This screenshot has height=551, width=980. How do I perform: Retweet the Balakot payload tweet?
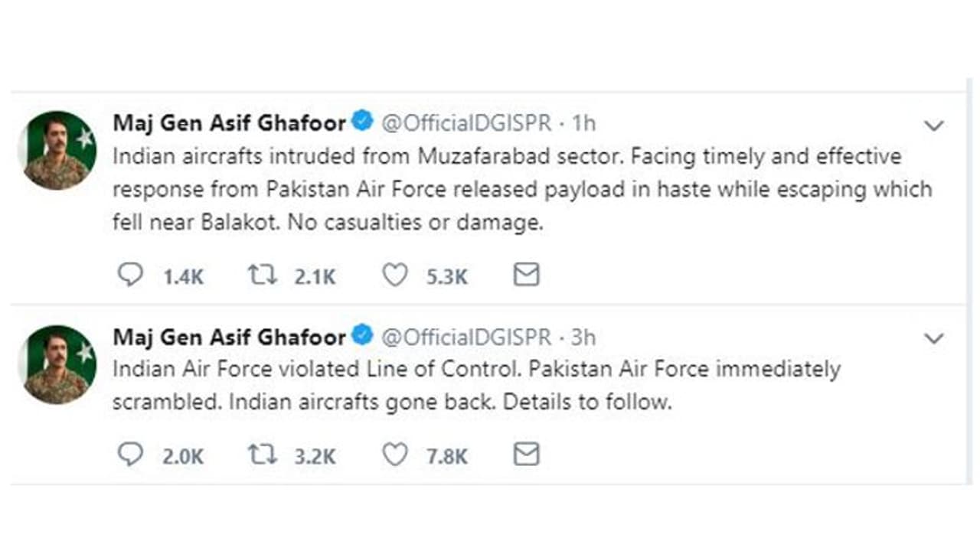point(262,275)
